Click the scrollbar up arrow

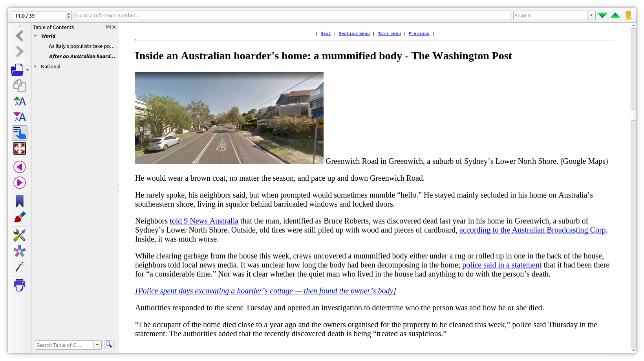pyautogui.click(x=633, y=26)
